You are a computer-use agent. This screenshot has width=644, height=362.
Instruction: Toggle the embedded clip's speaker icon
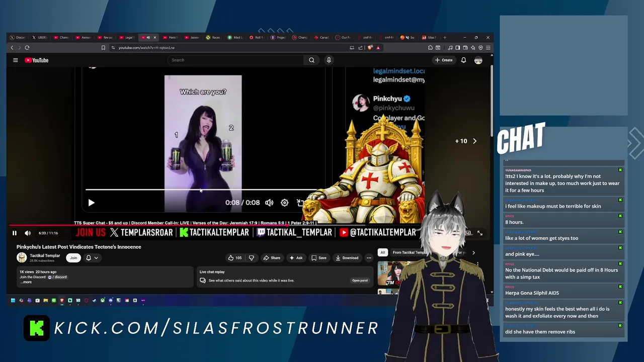click(269, 203)
